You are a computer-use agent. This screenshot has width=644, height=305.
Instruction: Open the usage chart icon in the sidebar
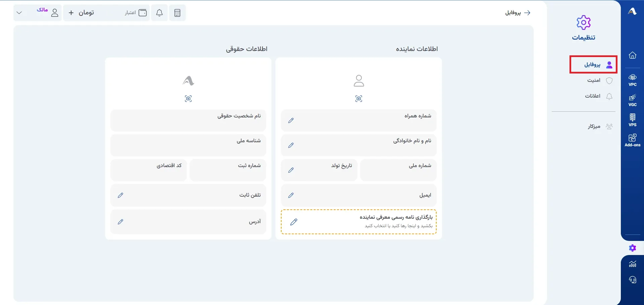[632, 264]
